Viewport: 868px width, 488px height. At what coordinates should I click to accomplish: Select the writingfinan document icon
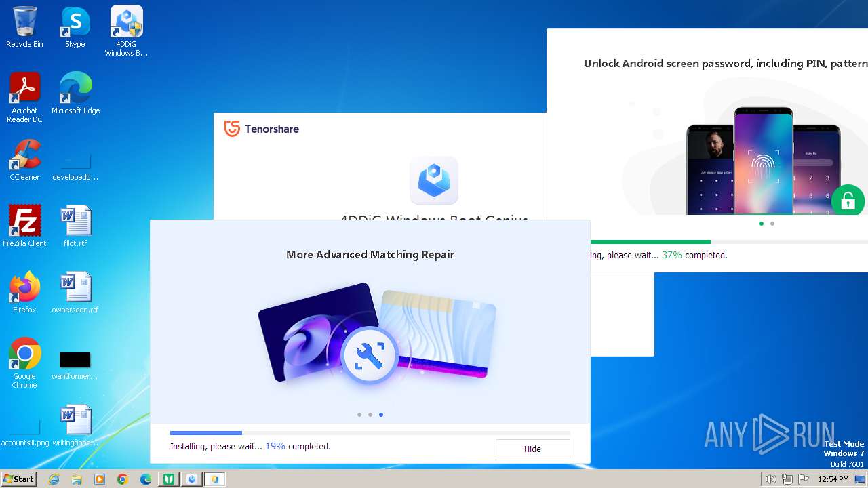(75, 426)
